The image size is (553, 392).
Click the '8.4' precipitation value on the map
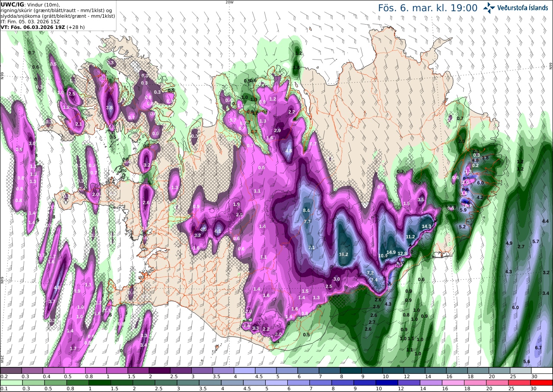[x=307, y=210]
